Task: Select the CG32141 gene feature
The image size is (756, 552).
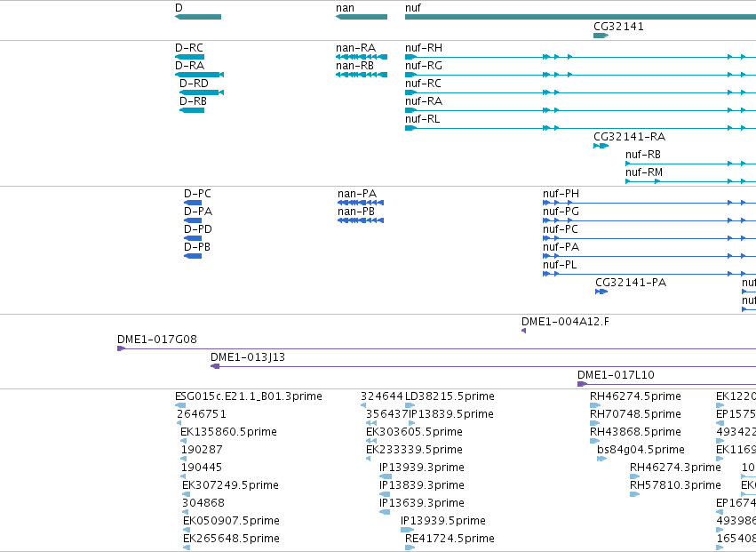Action: click(x=601, y=36)
